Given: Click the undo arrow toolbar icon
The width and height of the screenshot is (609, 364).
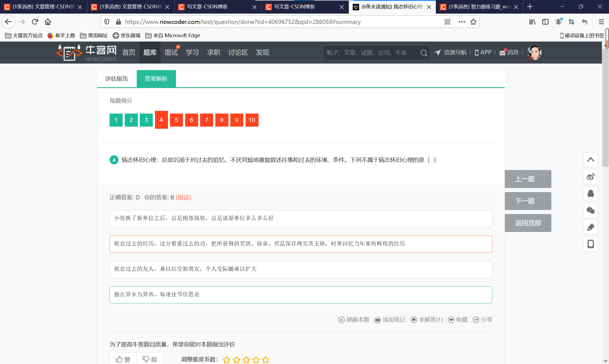Looking at the screenshot, I should (x=585, y=22).
